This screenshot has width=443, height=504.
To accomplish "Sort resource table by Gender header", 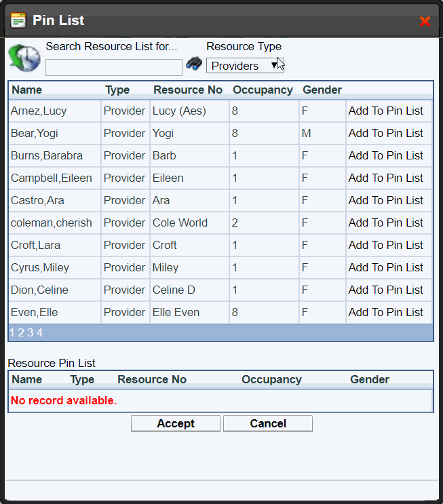I will point(322,90).
